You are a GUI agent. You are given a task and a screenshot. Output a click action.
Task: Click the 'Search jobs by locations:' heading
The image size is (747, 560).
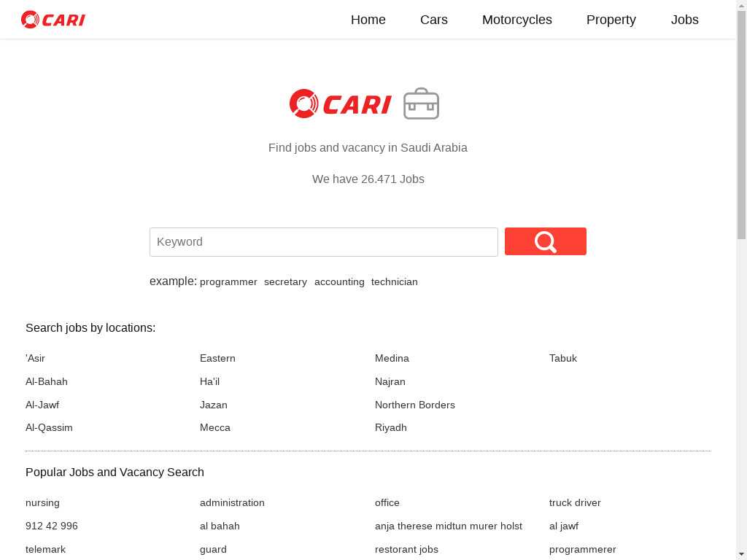tap(90, 328)
